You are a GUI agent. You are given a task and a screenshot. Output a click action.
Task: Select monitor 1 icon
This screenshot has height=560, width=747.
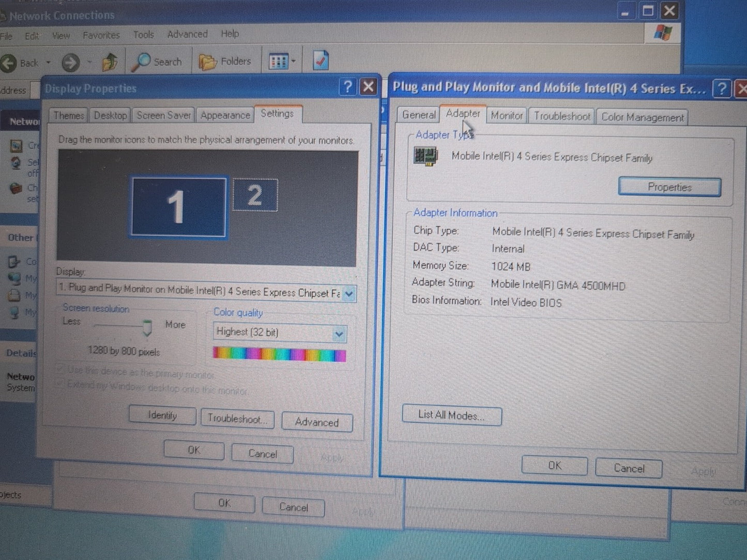[x=178, y=207]
